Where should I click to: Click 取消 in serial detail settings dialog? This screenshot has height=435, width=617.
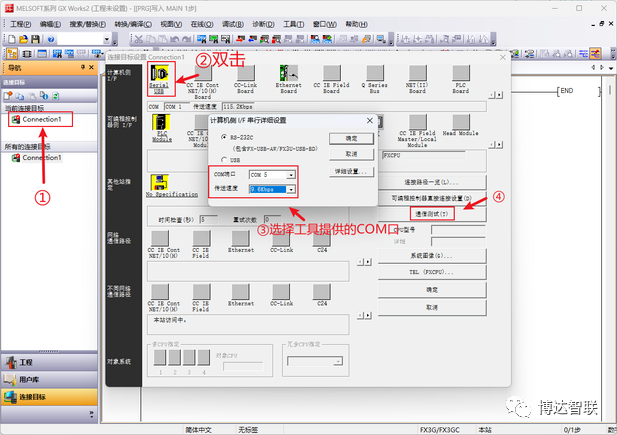coord(351,154)
